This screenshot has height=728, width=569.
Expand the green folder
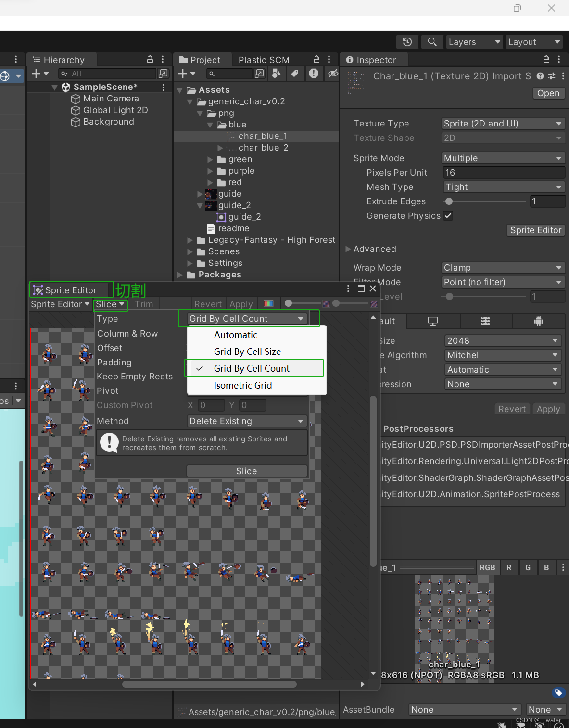click(210, 159)
